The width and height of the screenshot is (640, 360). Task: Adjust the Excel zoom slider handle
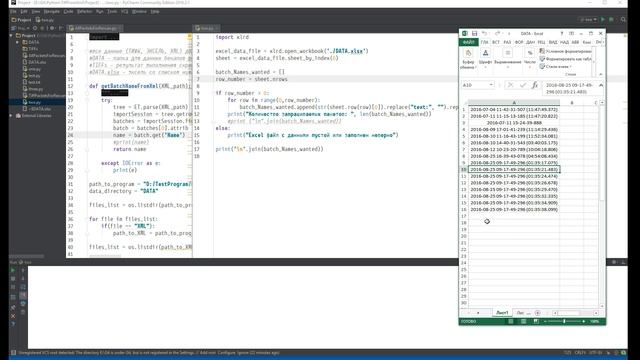(564, 322)
